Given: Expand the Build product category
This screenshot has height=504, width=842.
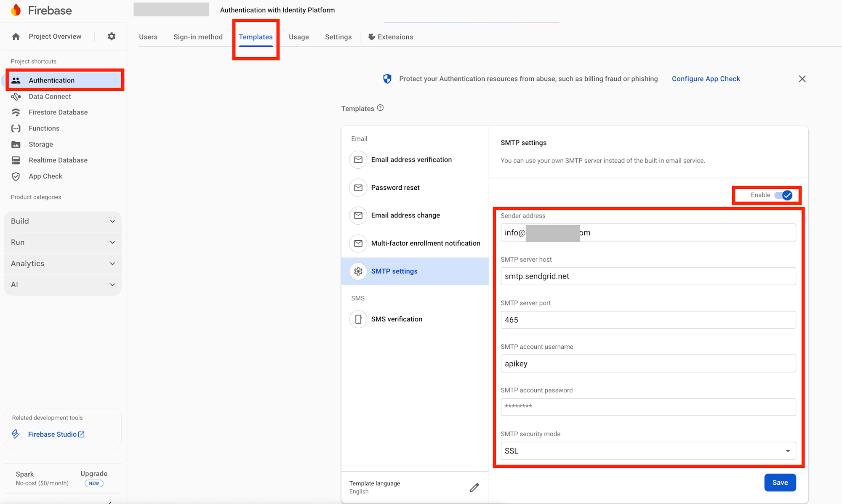Looking at the screenshot, I should point(63,221).
